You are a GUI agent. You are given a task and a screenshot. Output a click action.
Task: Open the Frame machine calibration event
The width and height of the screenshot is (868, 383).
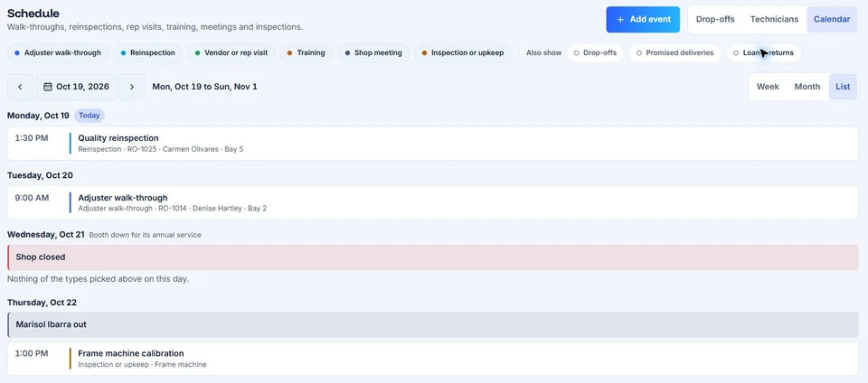click(x=433, y=358)
